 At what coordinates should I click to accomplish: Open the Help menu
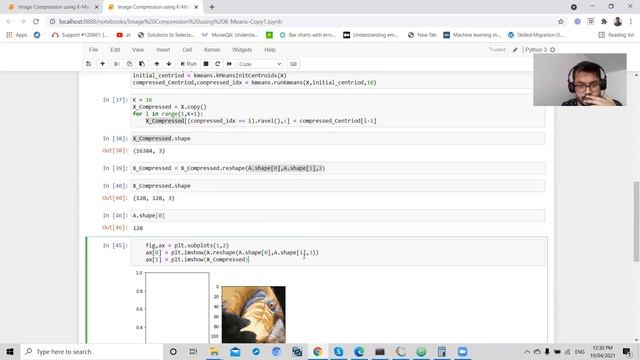click(x=270, y=50)
